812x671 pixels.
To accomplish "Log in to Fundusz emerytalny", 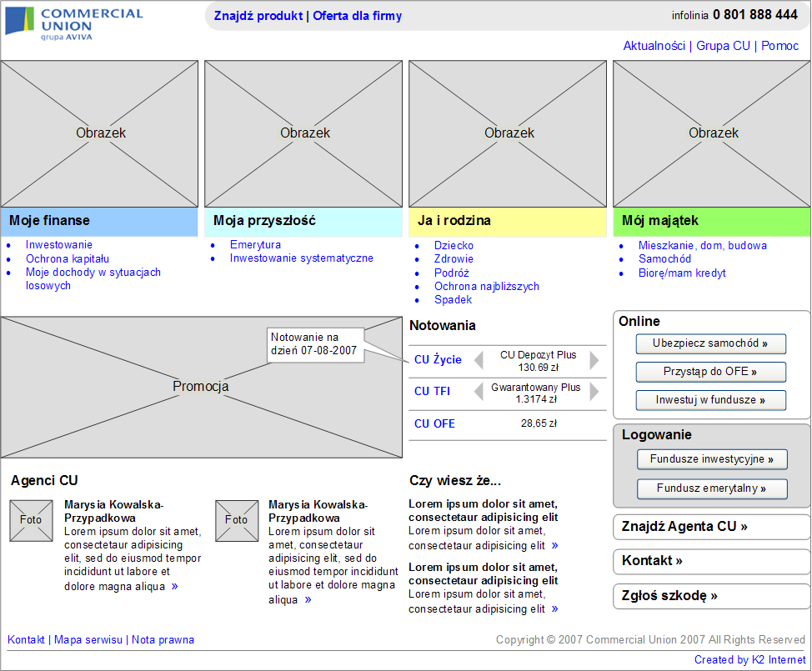I will (x=712, y=488).
